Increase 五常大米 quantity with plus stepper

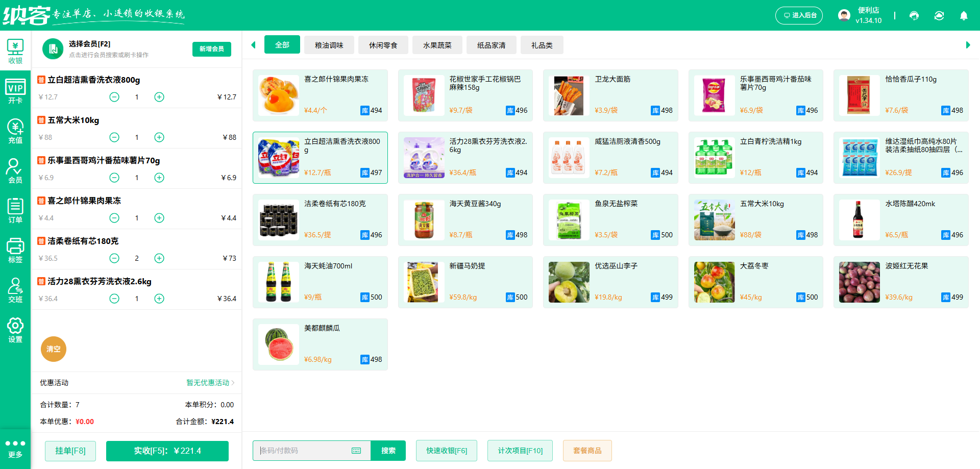(159, 137)
